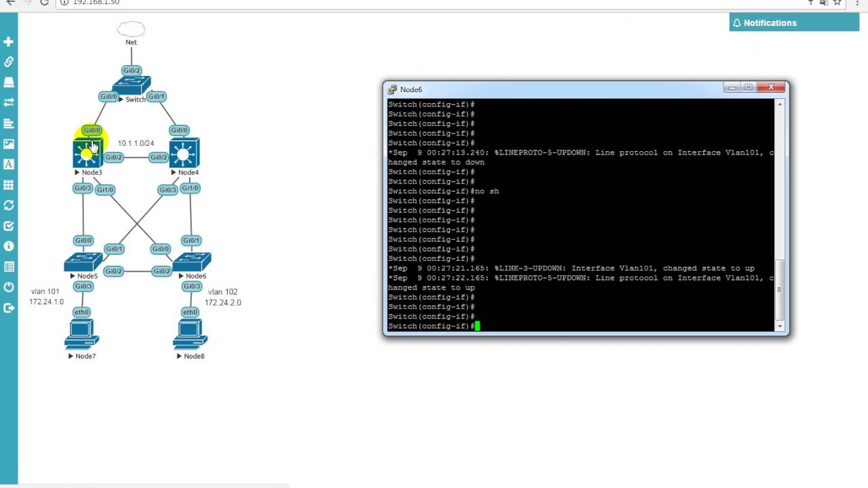Select the Node4 layer-3 switch icon
This screenshot has height=488, width=868.
pos(184,153)
